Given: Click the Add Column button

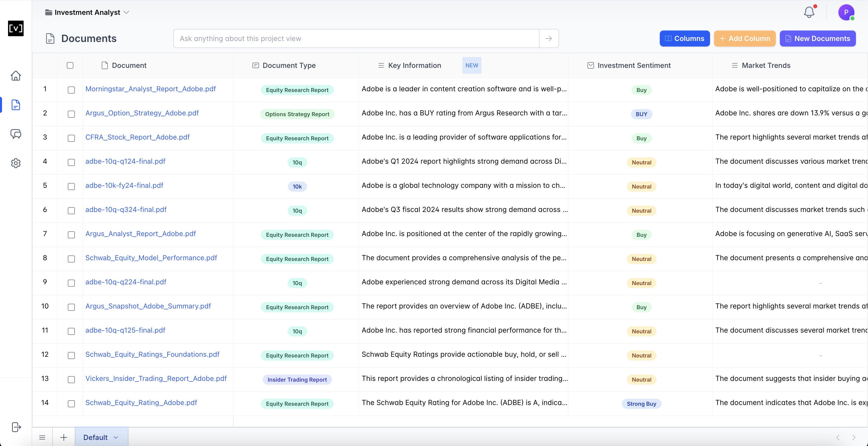Looking at the screenshot, I should coord(745,38).
